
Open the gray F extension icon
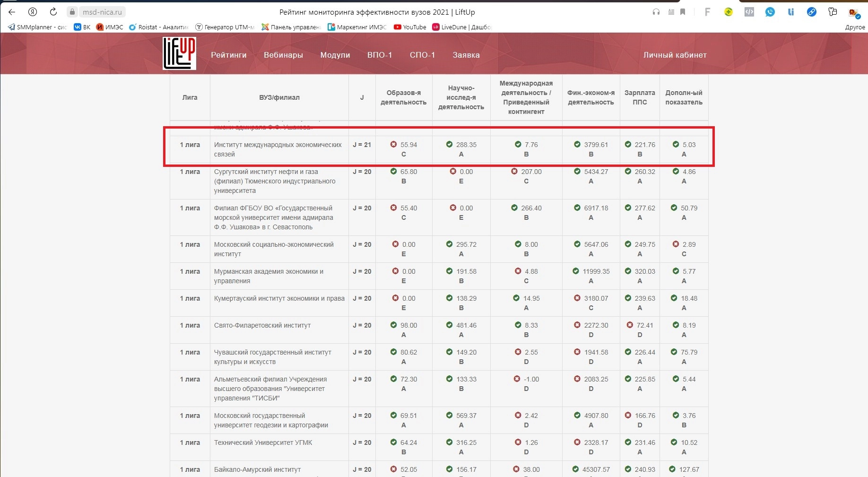tap(707, 12)
